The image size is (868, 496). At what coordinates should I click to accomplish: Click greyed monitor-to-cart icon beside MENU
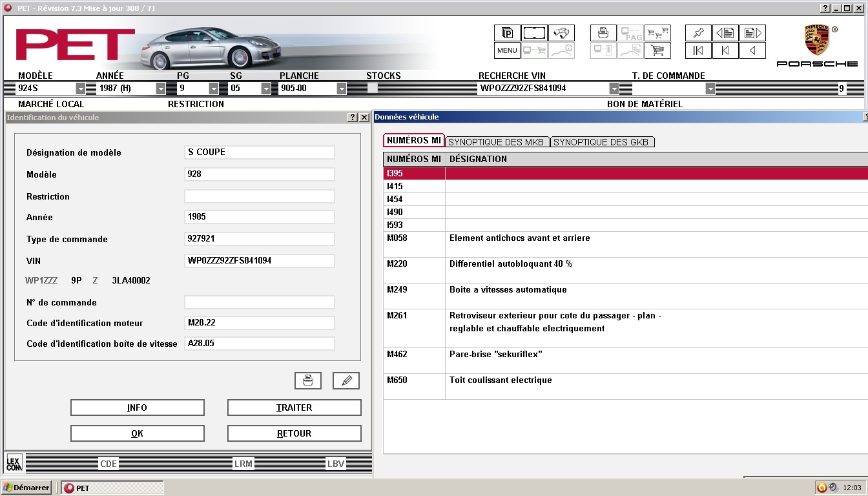(534, 50)
